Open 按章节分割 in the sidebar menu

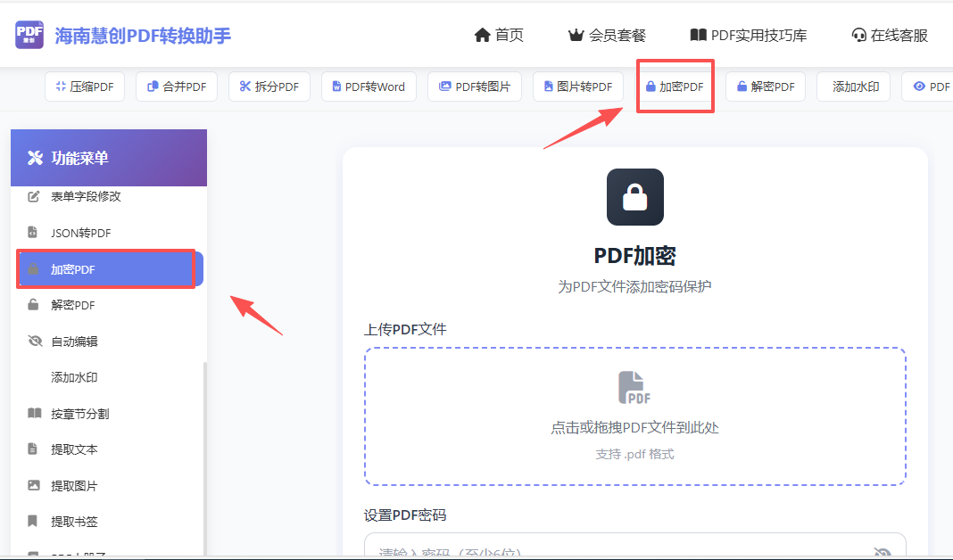[x=108, y=414]
